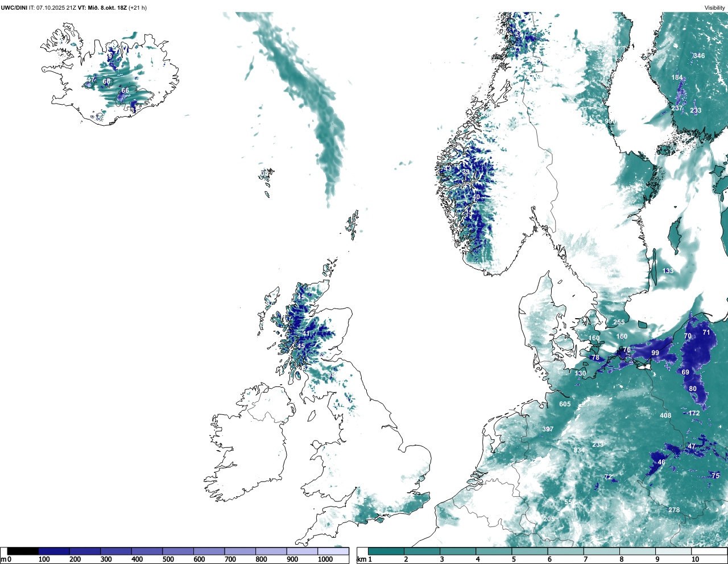
Task: Click the '205' visibility value on map
Action: pyautogui.click(x=549, y=519)
